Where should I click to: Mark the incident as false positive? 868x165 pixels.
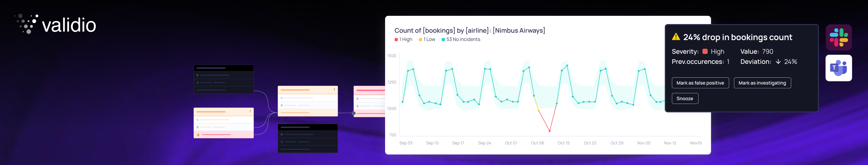click(700, 83)
